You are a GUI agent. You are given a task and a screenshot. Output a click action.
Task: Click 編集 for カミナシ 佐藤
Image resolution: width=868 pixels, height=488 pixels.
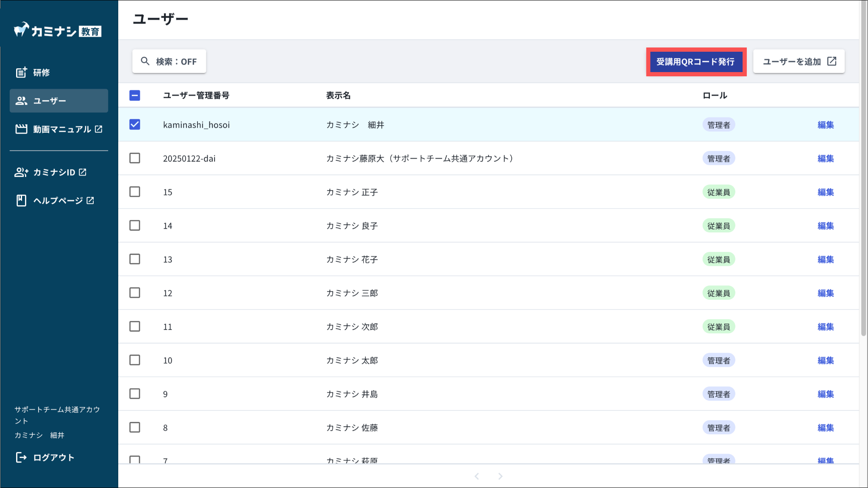[826, 427]
